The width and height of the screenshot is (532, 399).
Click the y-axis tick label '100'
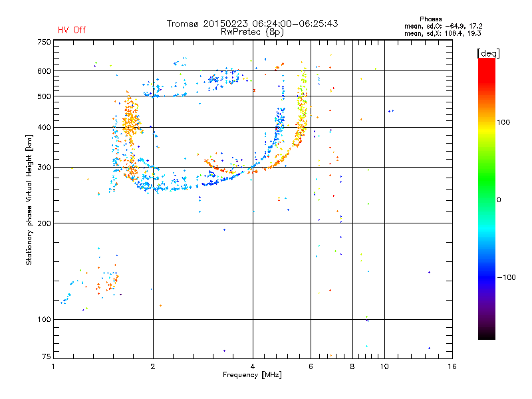[44, 319]
